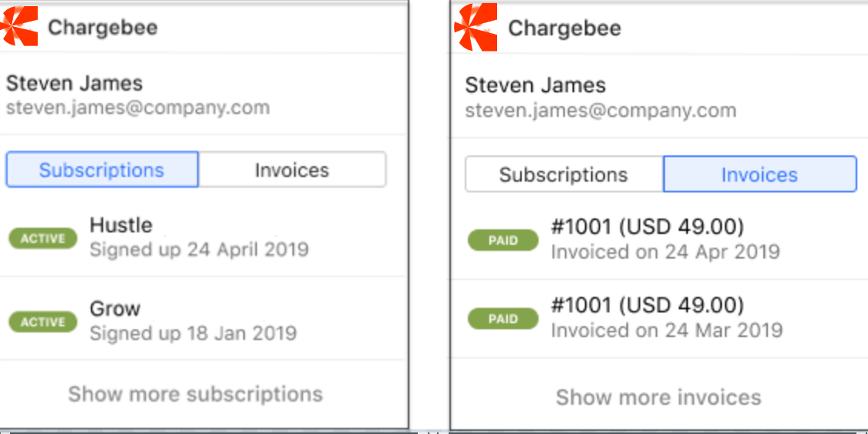Select the highlighted Subscriptions tab

[102, 170]
